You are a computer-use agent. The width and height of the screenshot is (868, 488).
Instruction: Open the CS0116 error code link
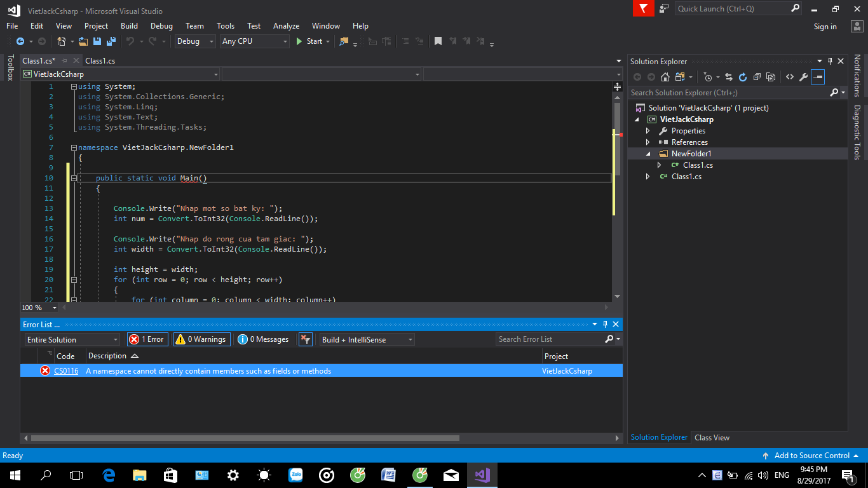(x=66, y=371)
